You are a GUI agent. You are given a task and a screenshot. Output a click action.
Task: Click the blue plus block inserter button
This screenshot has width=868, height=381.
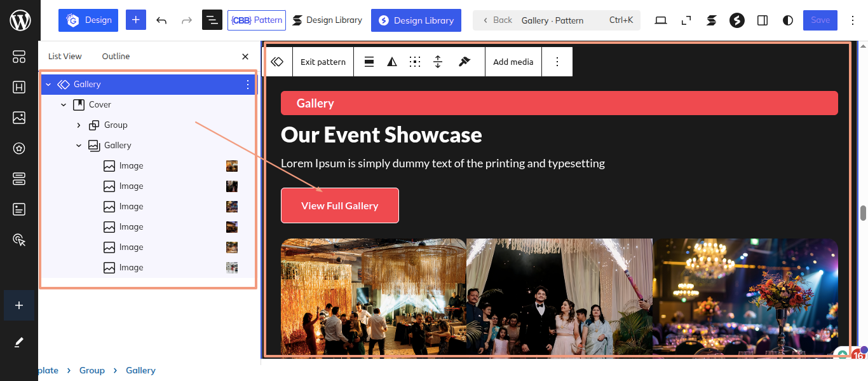[136, 20]
